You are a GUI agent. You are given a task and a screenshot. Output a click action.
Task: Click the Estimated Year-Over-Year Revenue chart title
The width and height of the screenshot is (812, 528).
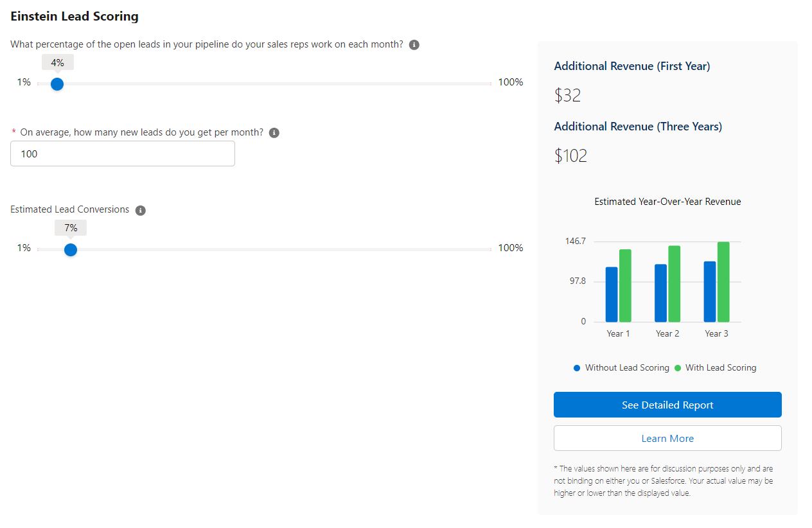click(667, 202)
